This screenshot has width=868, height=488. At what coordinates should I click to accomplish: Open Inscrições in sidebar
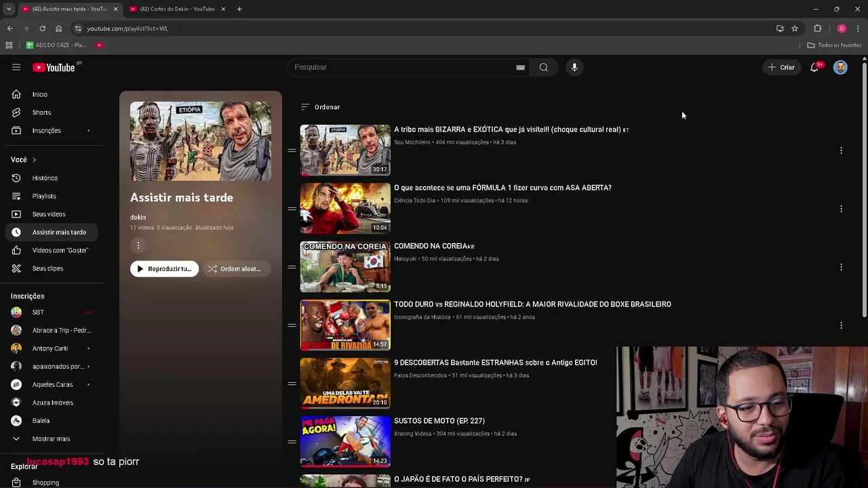pos(52,130)
